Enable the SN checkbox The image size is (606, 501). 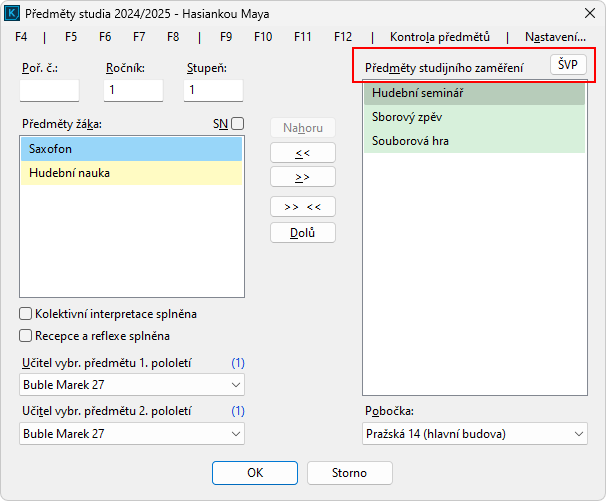click(x=238, y=124)
